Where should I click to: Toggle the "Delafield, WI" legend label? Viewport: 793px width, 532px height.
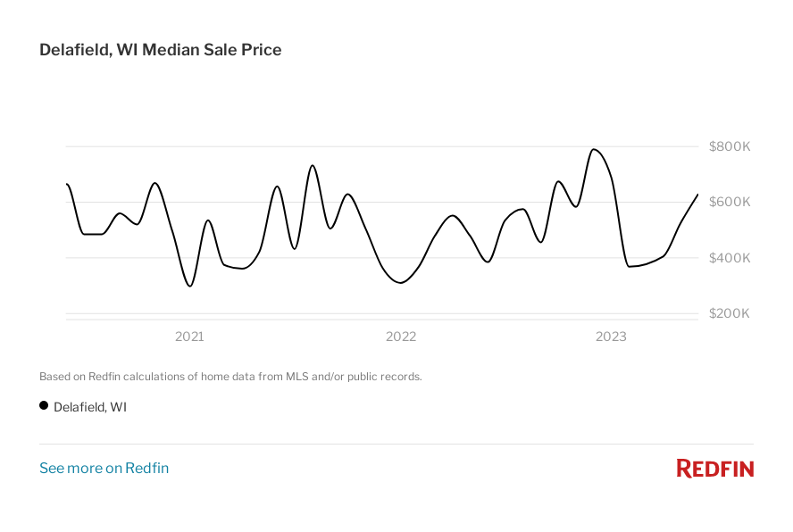pos(90,406)
